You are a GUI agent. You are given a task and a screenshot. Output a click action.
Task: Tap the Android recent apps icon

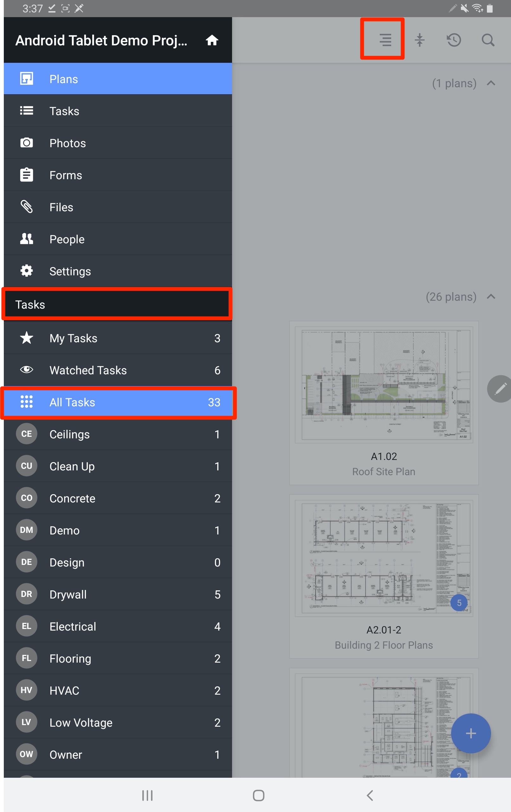tap(147, 795)
